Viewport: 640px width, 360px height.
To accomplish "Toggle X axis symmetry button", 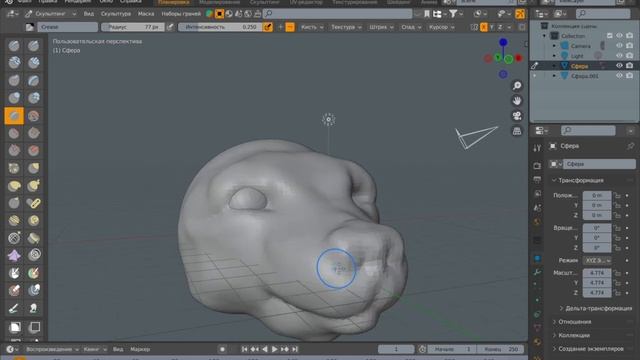I will 484,27.
